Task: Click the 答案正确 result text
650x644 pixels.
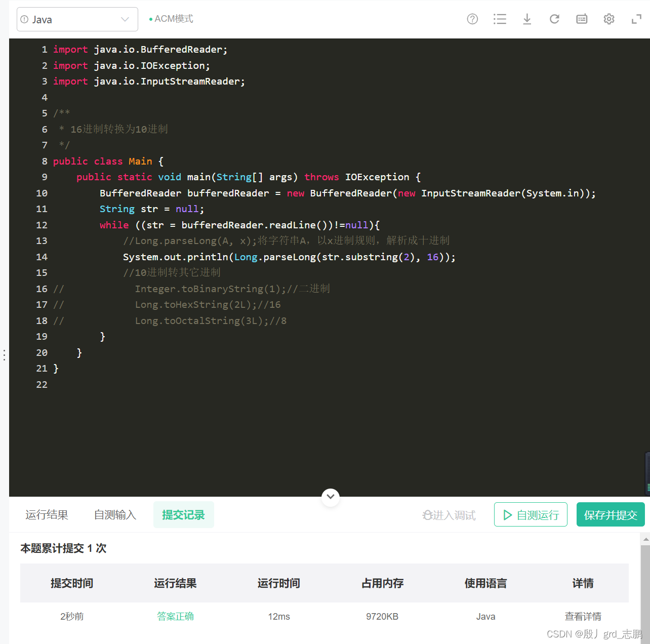Action: point(175,616)
